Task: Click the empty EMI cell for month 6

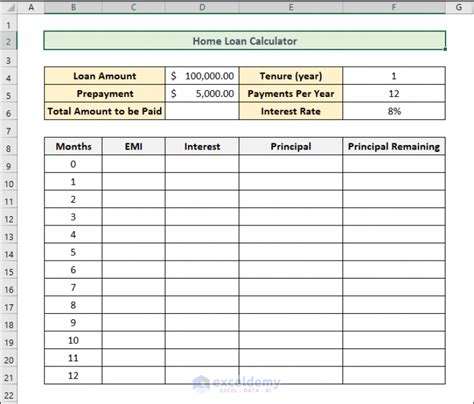Action: click(x=134, y=270)
